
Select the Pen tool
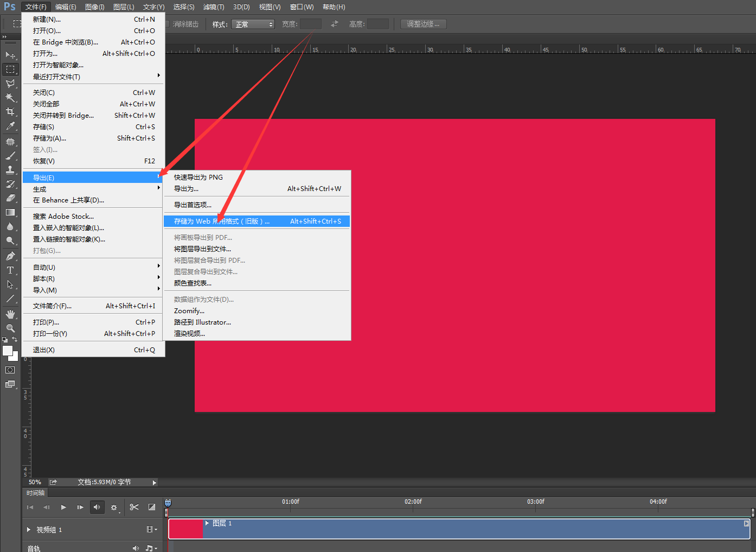(x=10, y=256)
